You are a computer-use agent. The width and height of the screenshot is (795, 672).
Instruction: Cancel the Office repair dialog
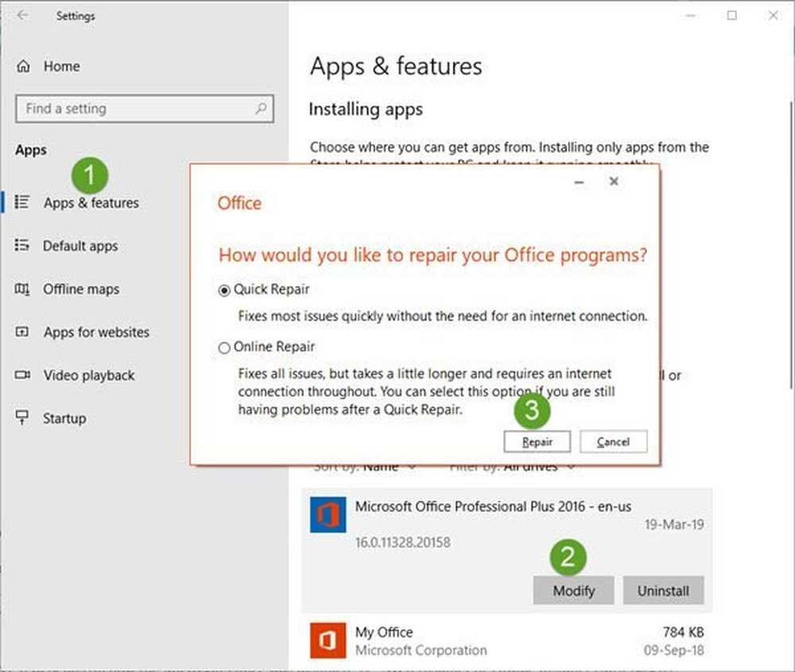click(x=614, y=441)
